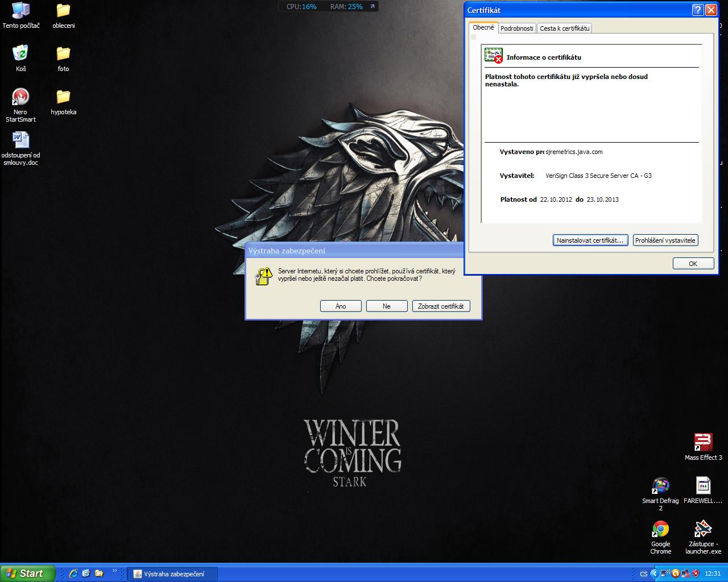Viewport: 728px width, 582px height.
Task: Click VeriSign Class 3 Secure Server issuer text
Action: coord(598,176)
